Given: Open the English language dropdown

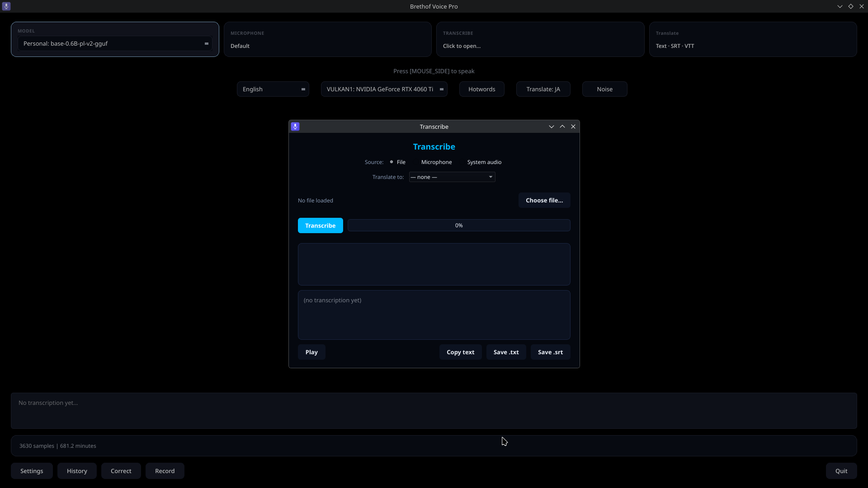Looking at the screenshot, I should pyautogui.click(x=273, y=89).
